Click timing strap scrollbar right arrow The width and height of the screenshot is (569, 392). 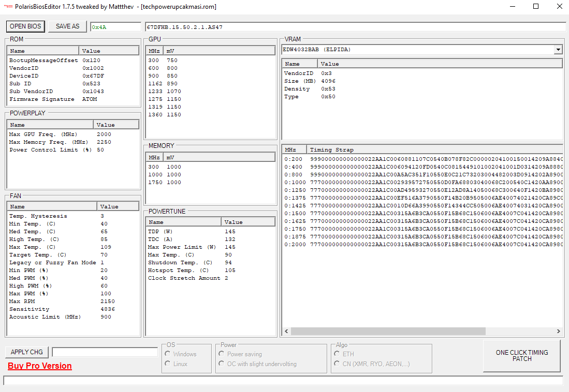click(x=559, y=331)
